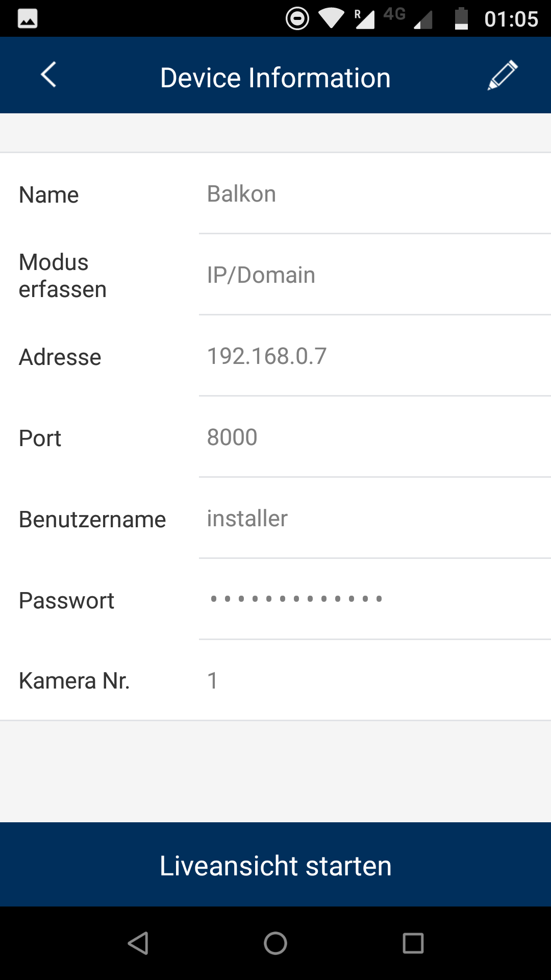Tap the recent apps square button
This screenshot has width=551, height=980.
(413, 943)
